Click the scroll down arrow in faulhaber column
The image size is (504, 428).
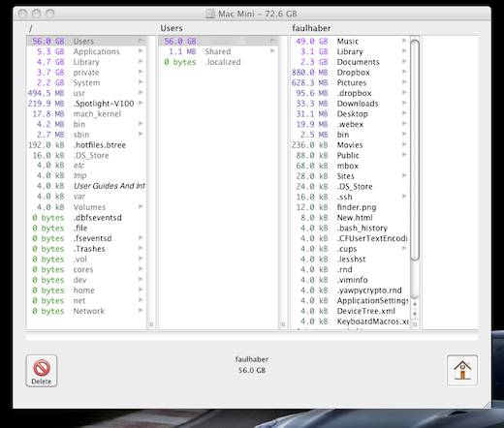415,314
